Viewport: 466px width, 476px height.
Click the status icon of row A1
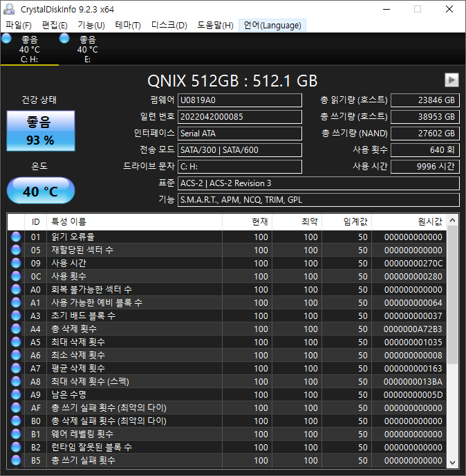point(16,302)
